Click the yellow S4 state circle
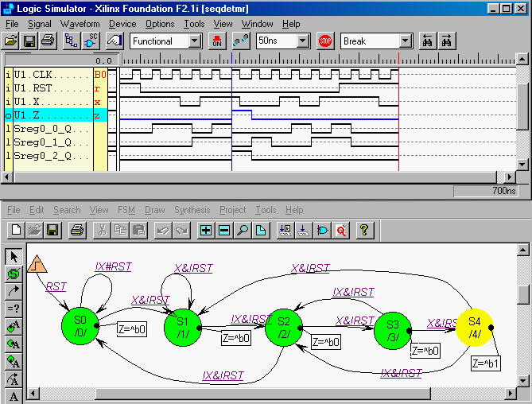 475,326
